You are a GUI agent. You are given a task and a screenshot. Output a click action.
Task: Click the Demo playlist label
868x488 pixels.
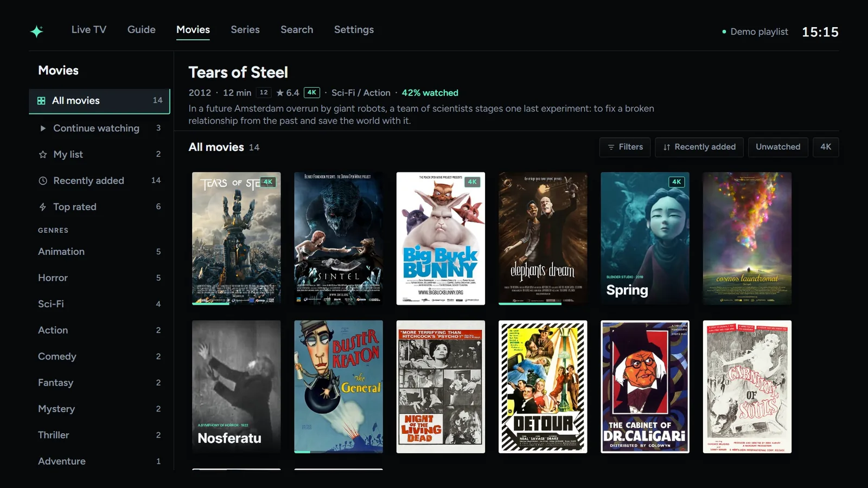tap(759, 32)
